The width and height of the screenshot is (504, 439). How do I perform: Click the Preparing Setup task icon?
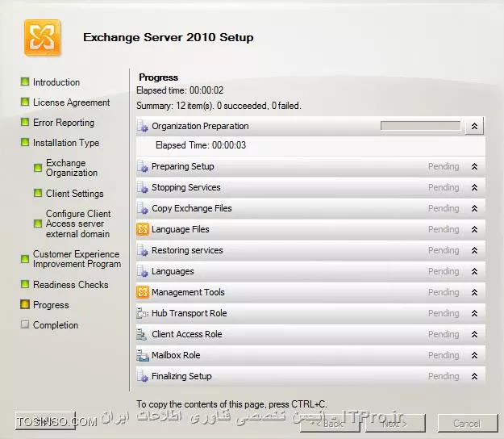(143, 166)
